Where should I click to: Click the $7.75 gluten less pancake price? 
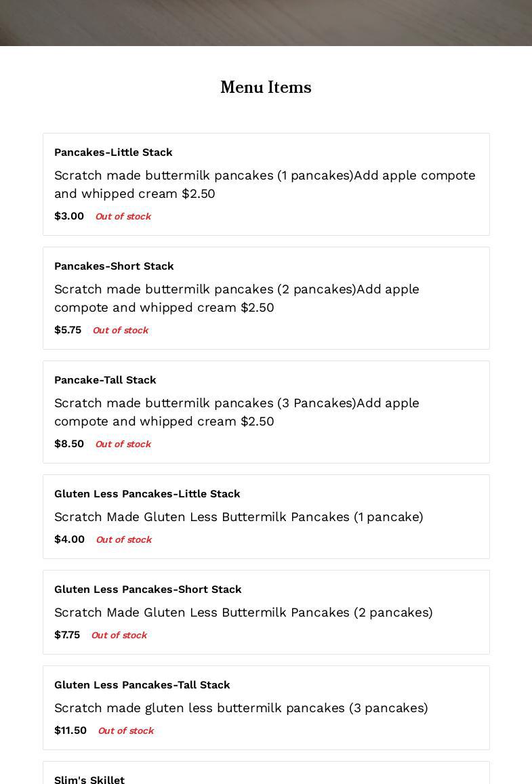point(67,635)
